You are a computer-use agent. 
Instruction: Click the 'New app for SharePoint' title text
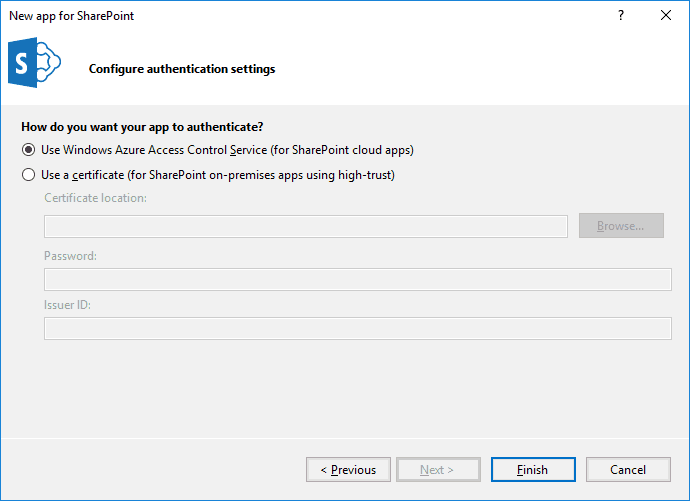[x=71, y=16]
